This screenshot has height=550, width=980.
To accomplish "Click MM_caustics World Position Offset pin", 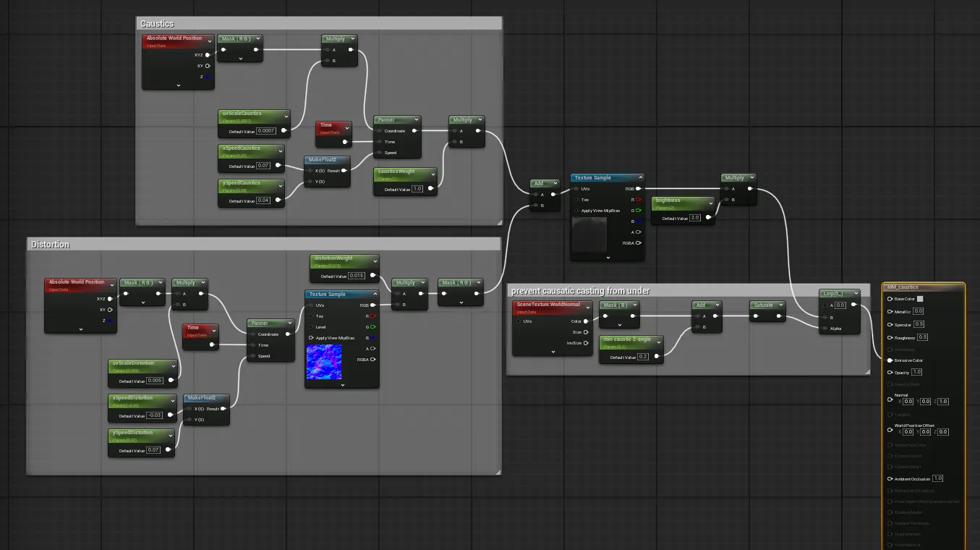I will tap(890, 428).
